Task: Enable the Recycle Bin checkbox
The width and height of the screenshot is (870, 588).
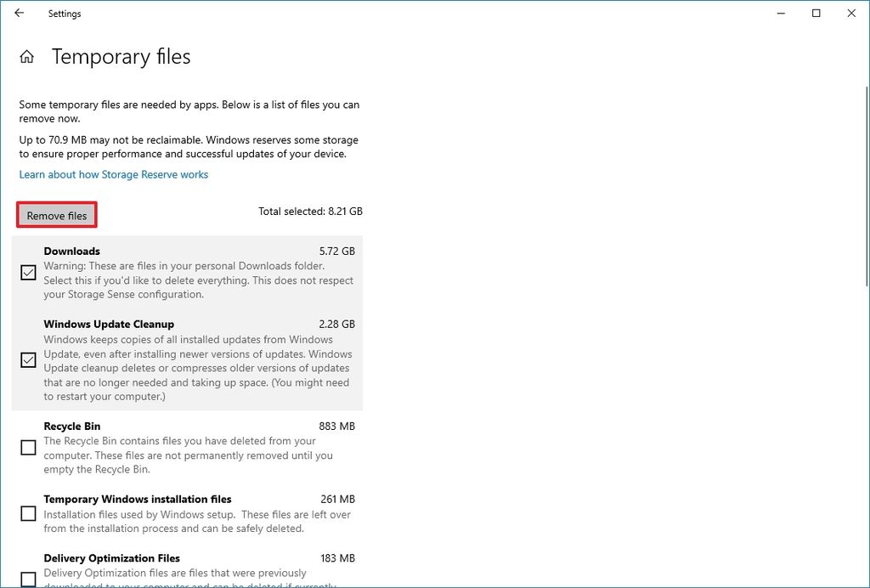Action: (28, 448)
